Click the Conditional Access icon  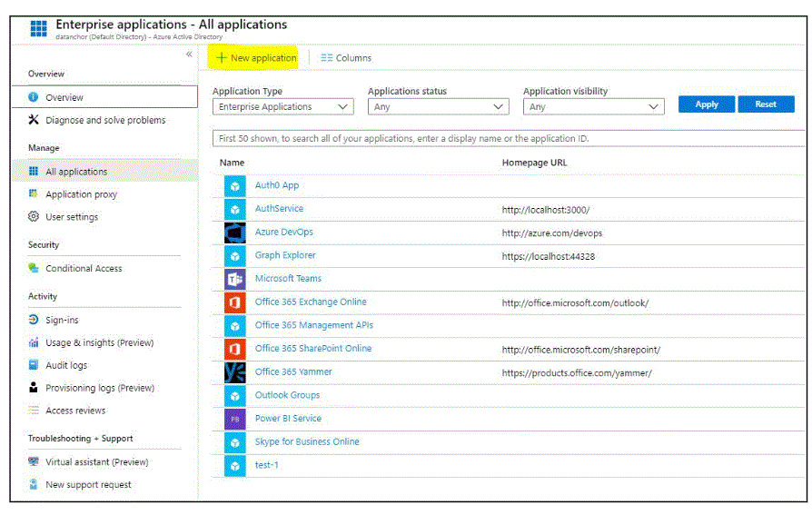33,268
